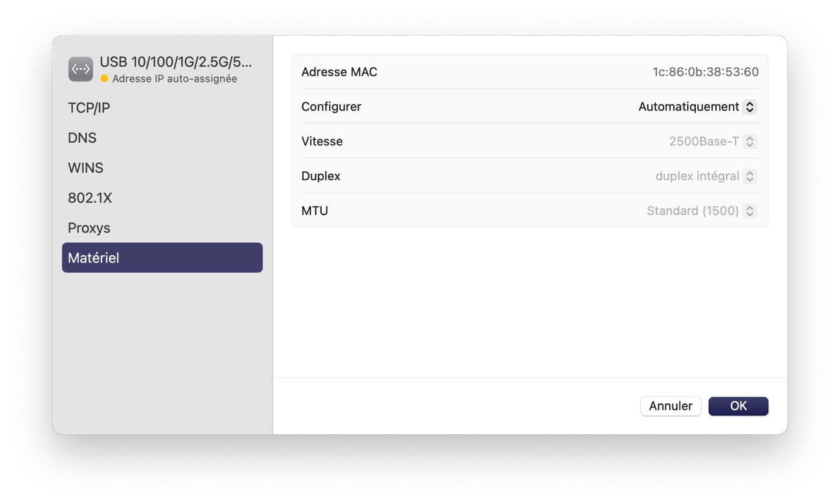Confirm settings with the OK button
Screen dimensions: 840x504
click(x=738, y=406)
